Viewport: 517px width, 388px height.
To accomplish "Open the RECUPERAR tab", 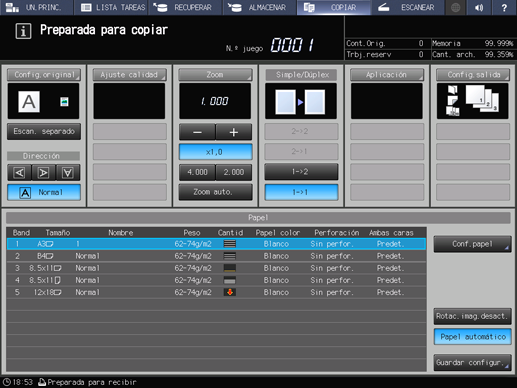I will (185, 7).
